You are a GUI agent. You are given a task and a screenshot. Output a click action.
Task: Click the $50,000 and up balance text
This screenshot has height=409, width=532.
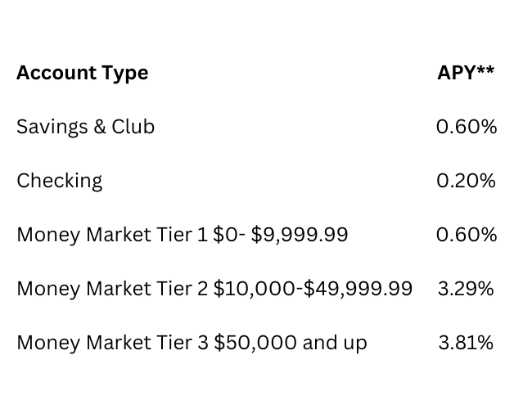[291, 343]
